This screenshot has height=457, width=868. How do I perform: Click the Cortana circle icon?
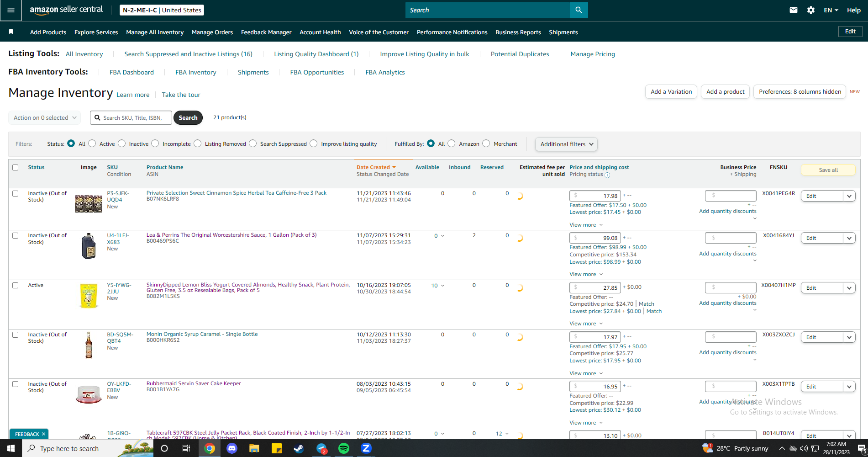point(164,448)
